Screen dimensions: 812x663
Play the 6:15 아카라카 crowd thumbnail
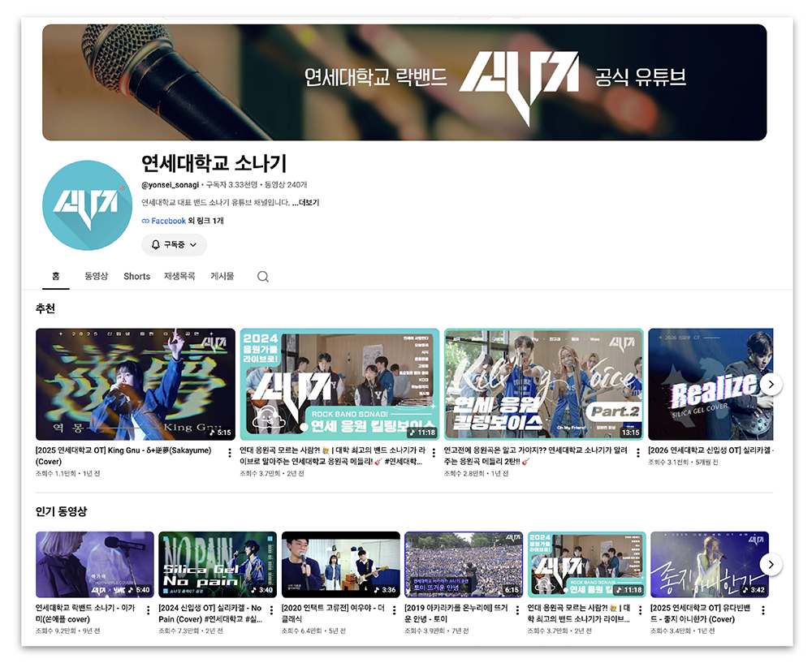click(464, 564)
